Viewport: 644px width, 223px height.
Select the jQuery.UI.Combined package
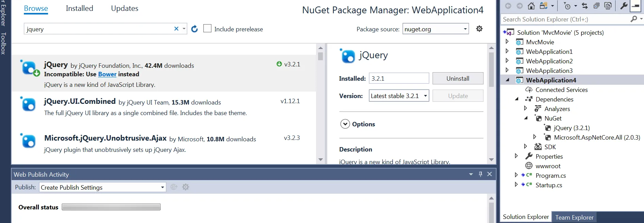pyautogui.click(x=164, y=107)
